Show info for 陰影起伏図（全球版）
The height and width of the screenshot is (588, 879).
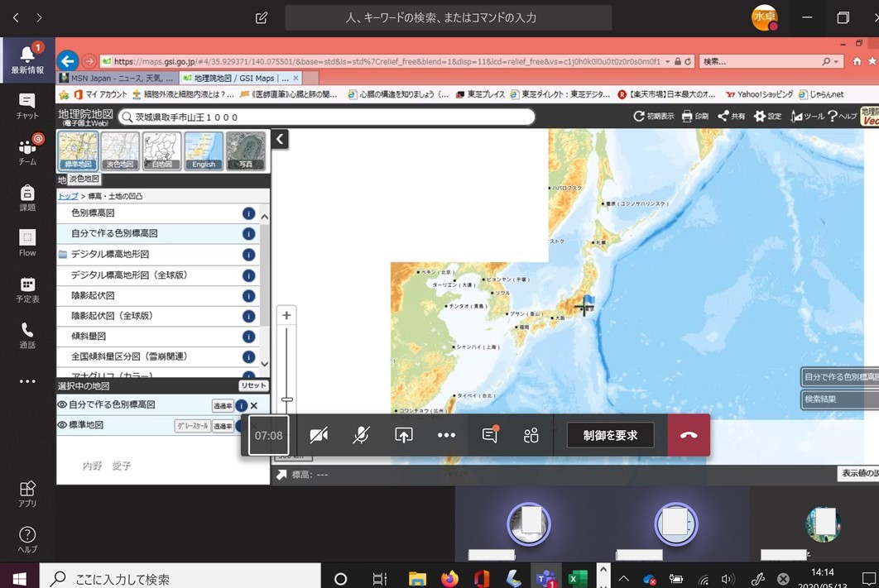point(248,317)
